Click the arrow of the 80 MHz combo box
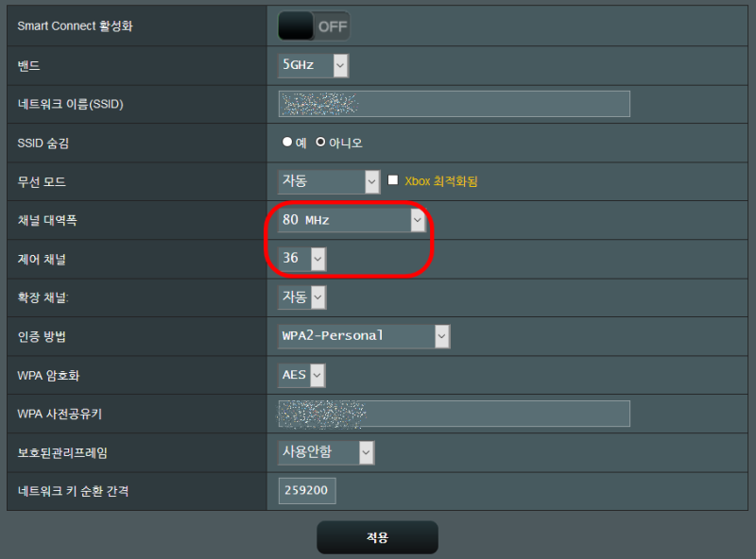Viewport: 756px width, 559px height. [418, 220]
